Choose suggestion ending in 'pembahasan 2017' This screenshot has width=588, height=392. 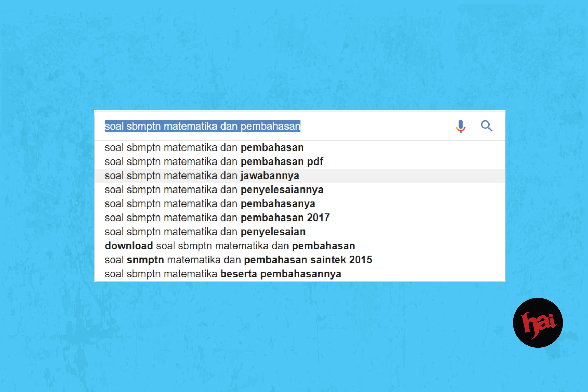tap(299, 218)
